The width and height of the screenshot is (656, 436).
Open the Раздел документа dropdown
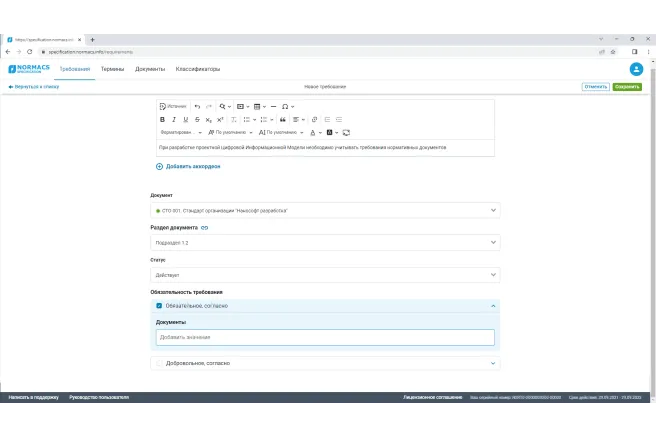pos(325,243)
